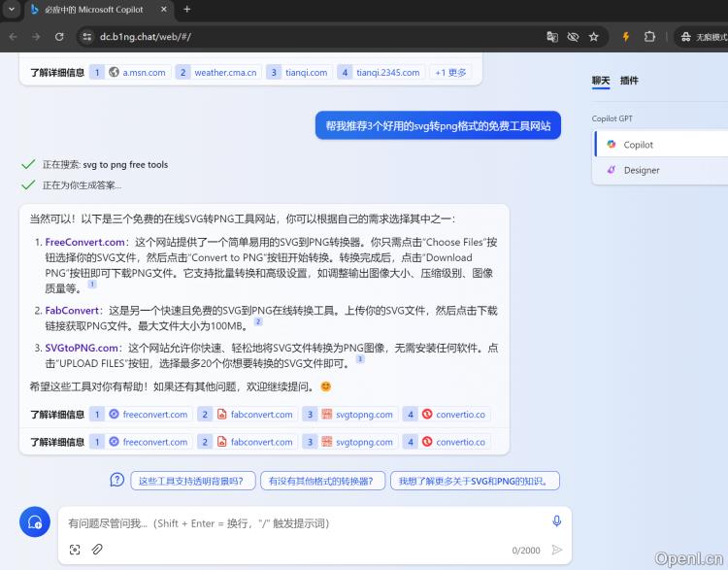Click the blue user message bubble
728x570 pixels.
(438, 125)
